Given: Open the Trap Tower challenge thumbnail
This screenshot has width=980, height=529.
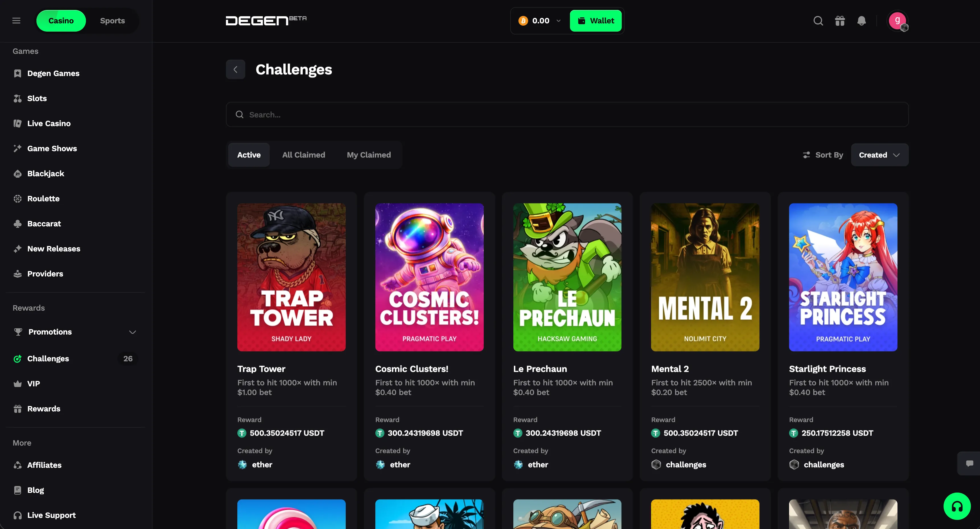Looking at the screenshot, I should click(x=291, y=277).
